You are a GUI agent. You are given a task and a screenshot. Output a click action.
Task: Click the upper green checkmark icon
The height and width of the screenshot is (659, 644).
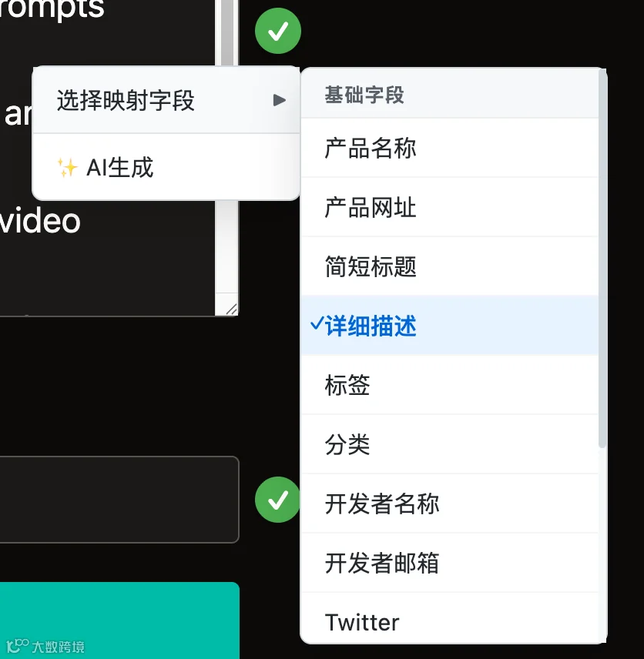(278, 31)
